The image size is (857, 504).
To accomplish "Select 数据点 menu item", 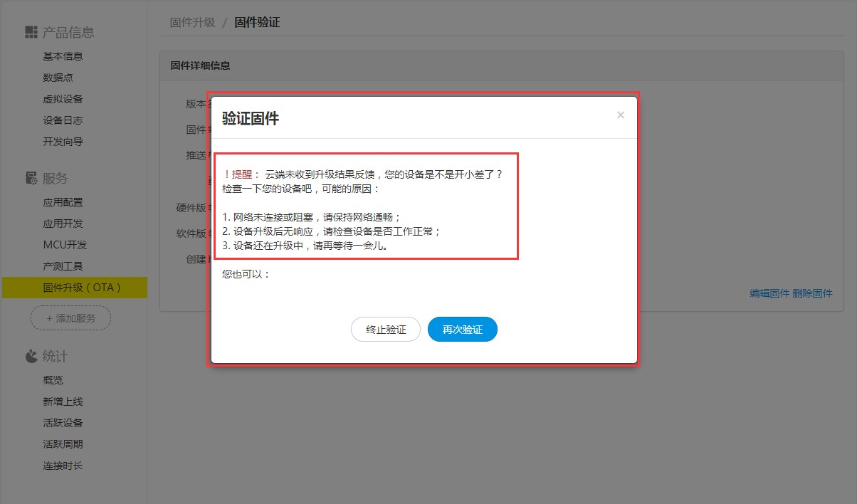I will click(58, 78).
